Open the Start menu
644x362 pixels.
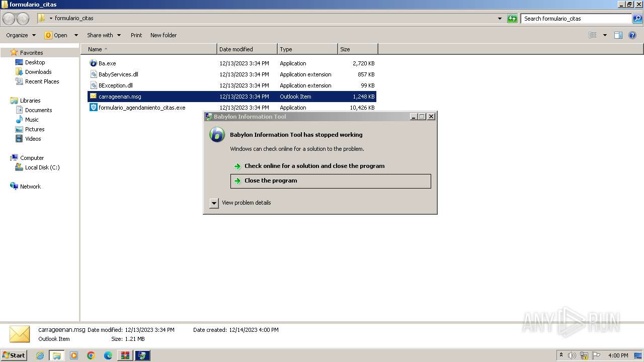point(14,355)
